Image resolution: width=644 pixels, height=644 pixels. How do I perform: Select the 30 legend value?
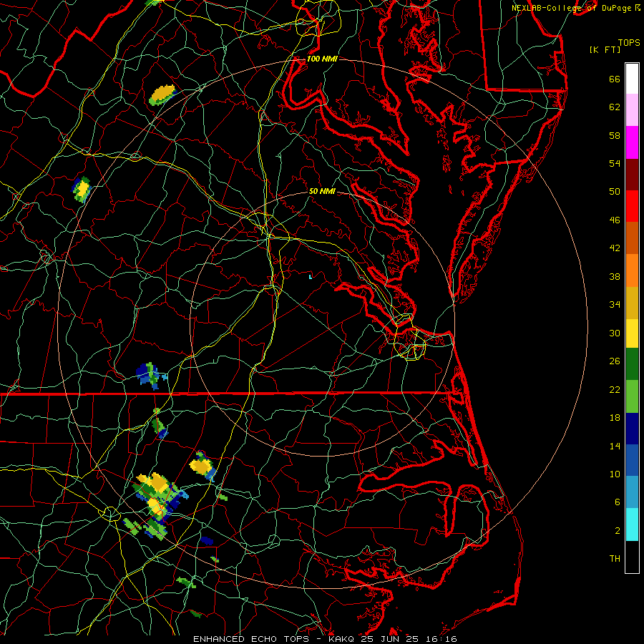point(615,333)
